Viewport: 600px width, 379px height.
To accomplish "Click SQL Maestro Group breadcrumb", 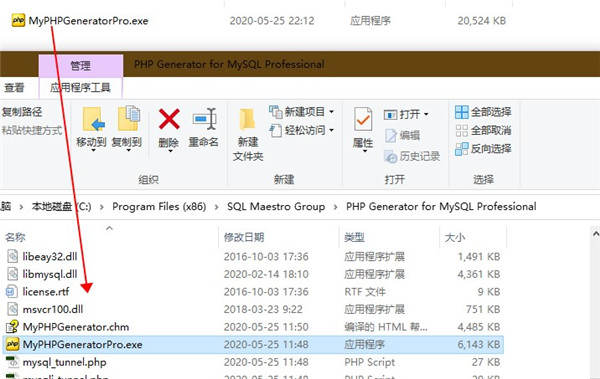I will 276,207.
